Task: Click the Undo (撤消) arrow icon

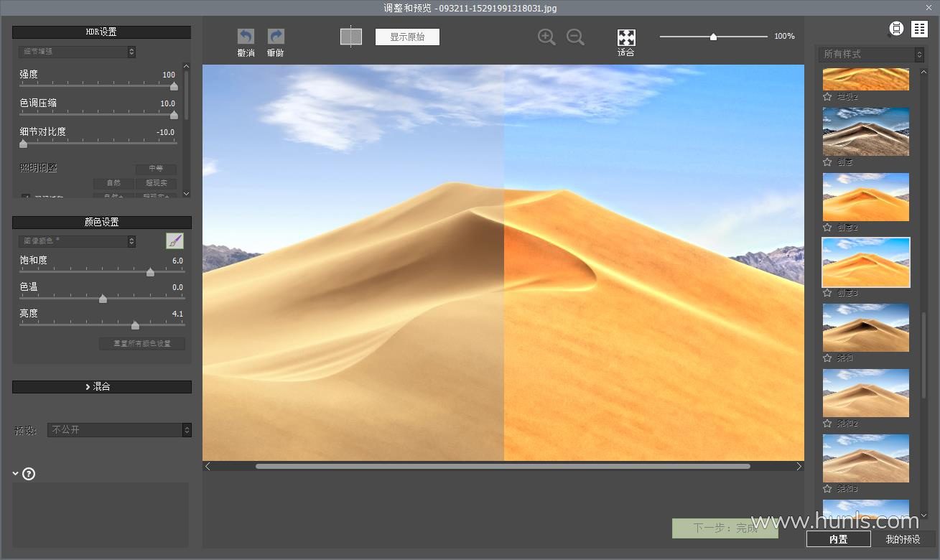Action: point(246,37)
